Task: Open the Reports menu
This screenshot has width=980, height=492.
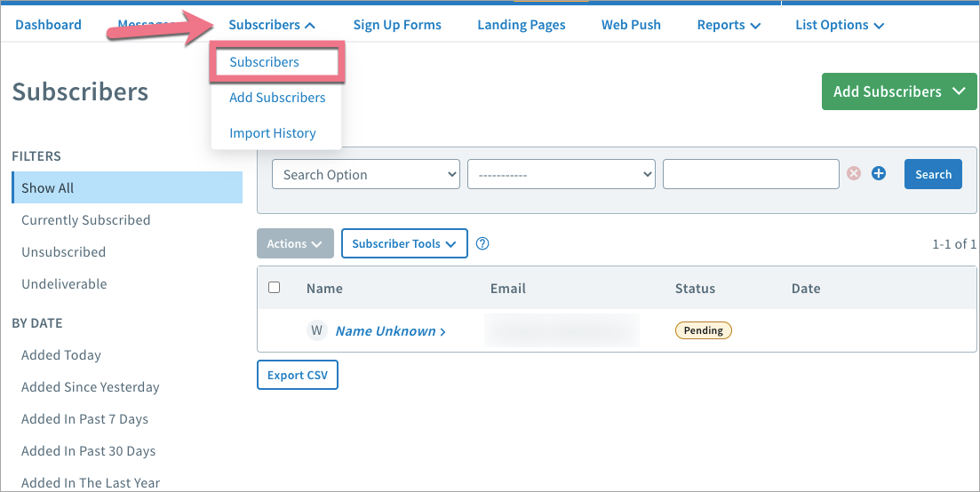Action: click(729, 25)
